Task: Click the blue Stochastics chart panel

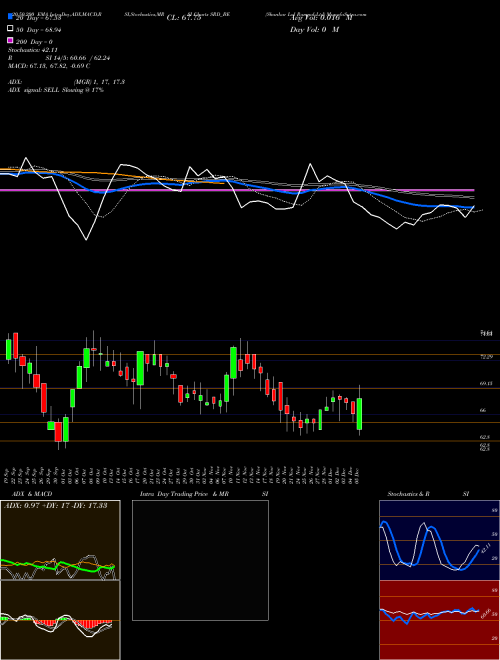Action: pos(439,540)
